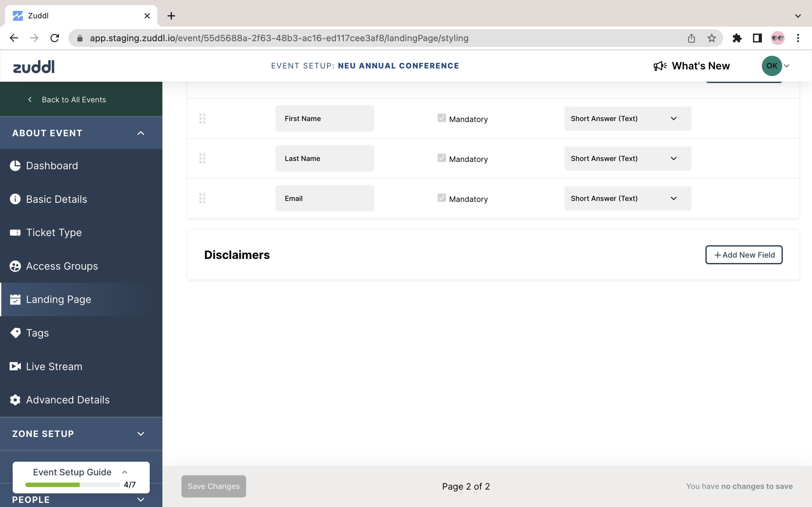This screenshot has height=507, width=812.
Task: Go Back to All Events
Action: [74, 99]
